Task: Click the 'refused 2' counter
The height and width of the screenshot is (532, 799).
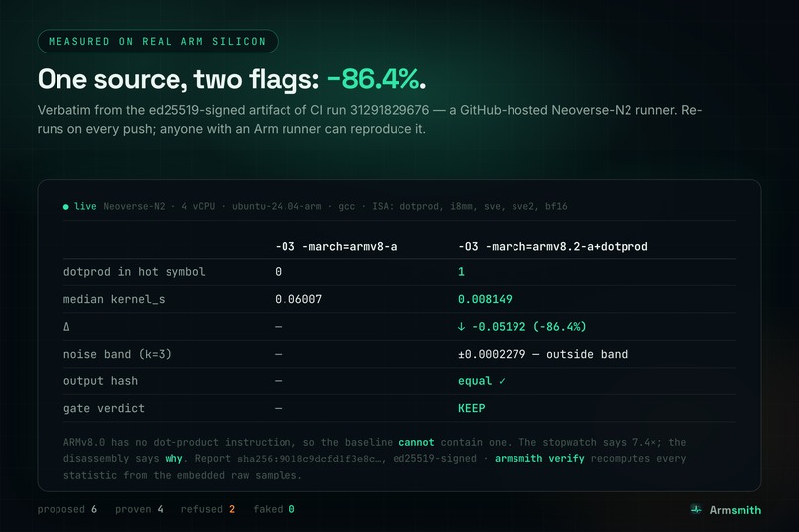Action: point(208,509)
